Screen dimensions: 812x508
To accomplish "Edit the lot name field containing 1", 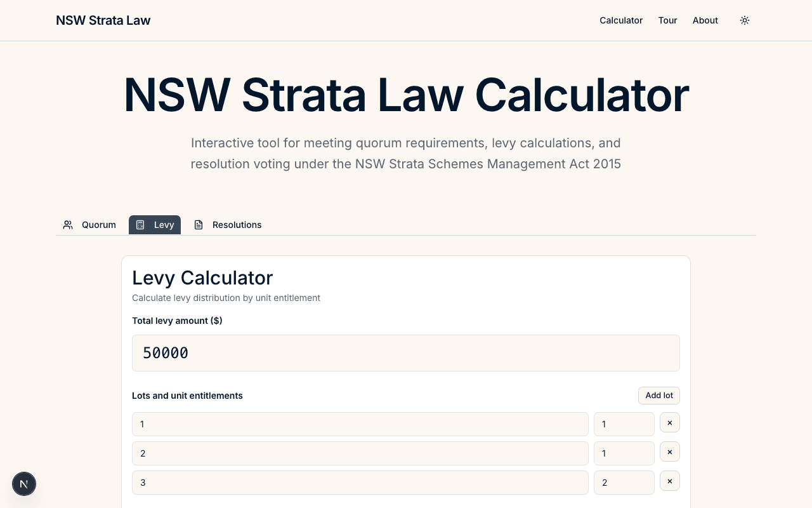I will [360, 424].
